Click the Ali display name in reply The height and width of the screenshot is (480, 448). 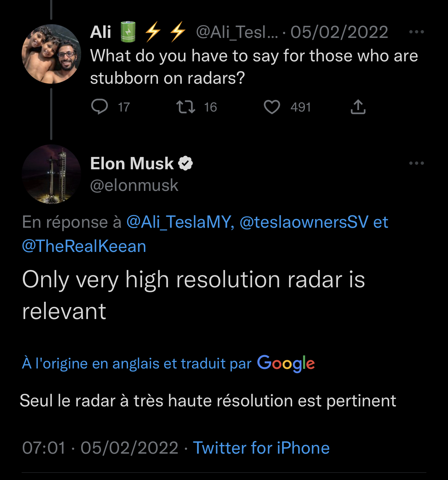pyautogui.click(x=101, y=32)
